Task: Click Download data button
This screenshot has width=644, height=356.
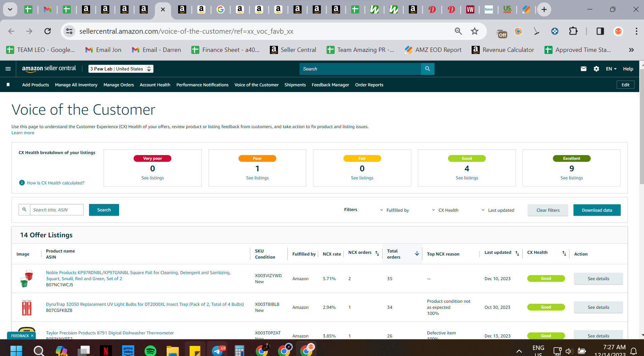Action: click(x=597, y=210)
